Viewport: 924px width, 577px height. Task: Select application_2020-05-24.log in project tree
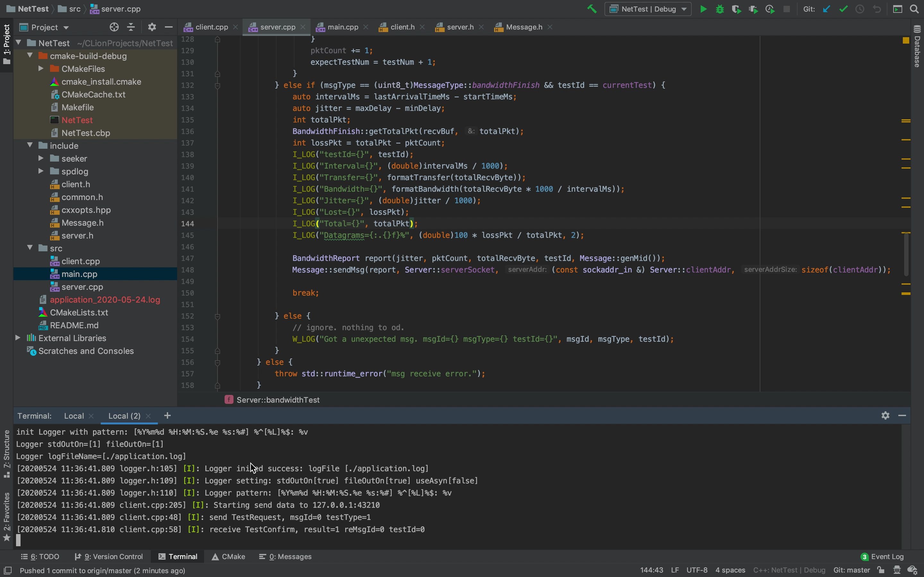[x=105, y=299]
